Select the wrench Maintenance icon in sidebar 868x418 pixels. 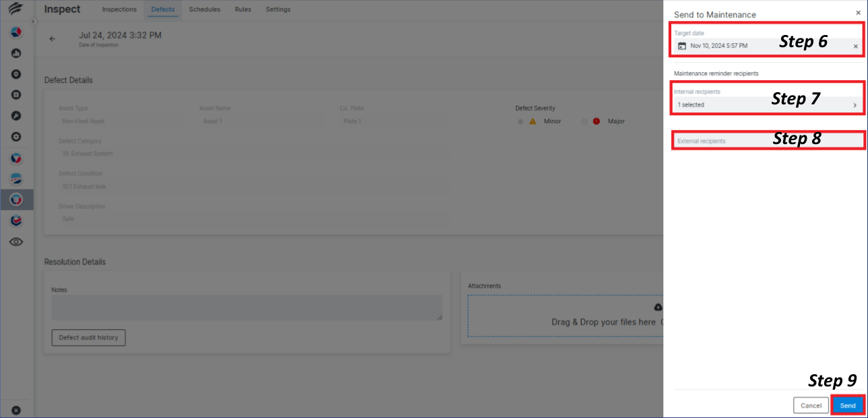pos(16,116)
